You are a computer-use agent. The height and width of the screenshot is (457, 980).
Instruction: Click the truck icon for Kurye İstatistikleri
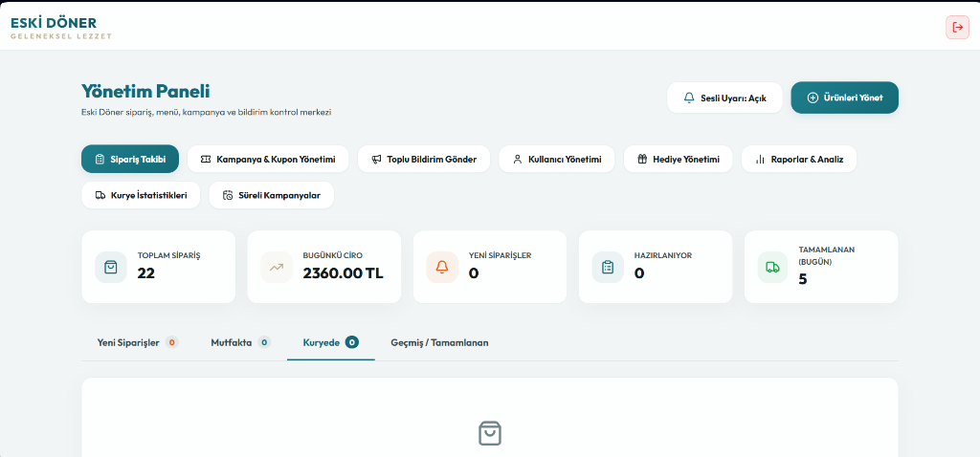pyautogui.click(x=100, y=195)
